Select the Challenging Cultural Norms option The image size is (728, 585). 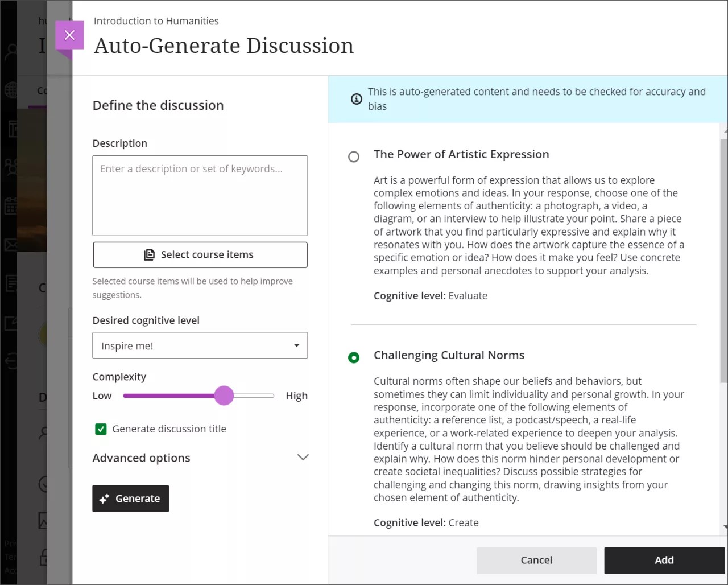[354, 357]
